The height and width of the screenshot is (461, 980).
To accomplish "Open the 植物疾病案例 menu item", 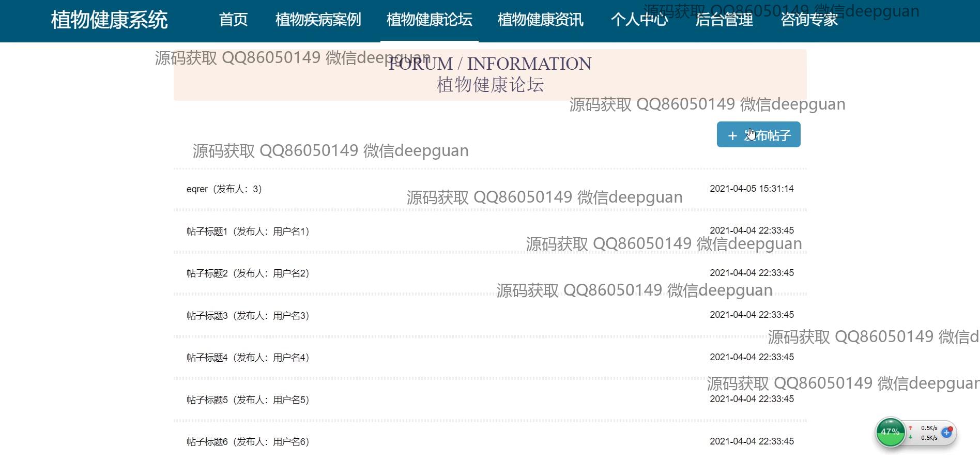I will (x=318, y=20).
